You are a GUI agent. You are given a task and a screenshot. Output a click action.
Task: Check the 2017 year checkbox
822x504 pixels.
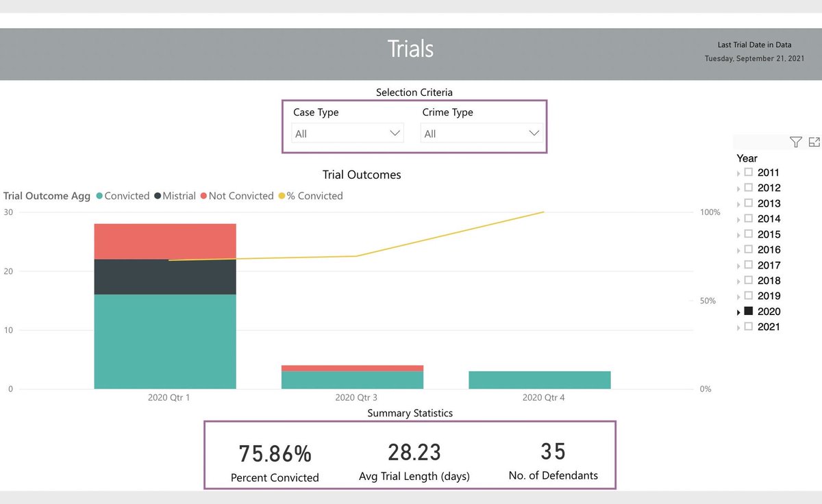point(749,264)
